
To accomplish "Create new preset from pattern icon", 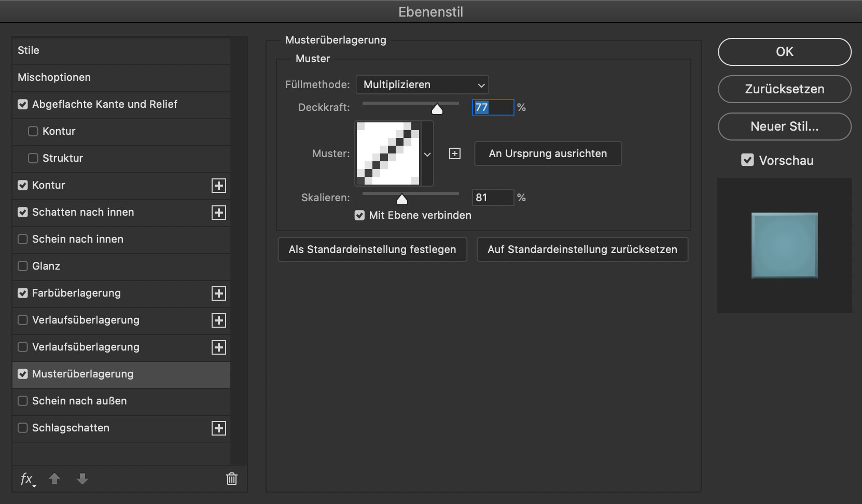I will click(x=455, y=153).
